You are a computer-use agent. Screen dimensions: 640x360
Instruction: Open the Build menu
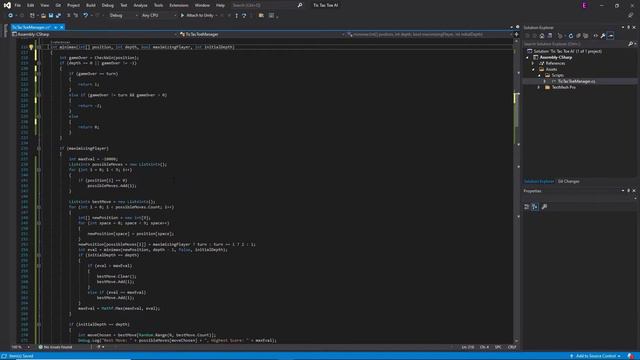click(x=91, y=5)
